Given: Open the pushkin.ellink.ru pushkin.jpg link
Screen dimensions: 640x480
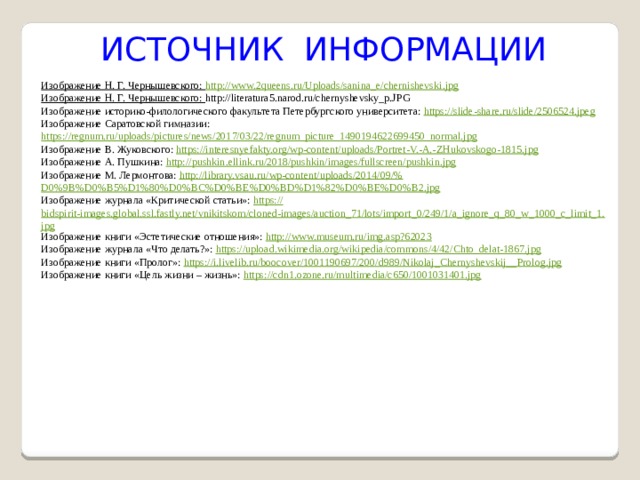Looking at the screenshot, I should tap(311, 162).
